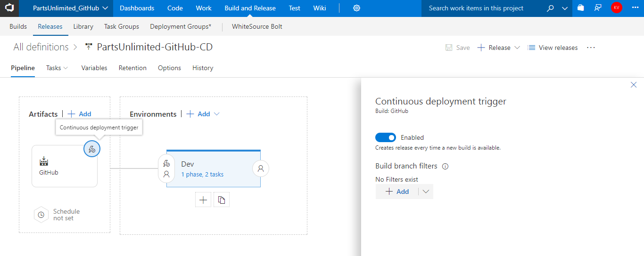Go to the Library tab
644x256 pixels.
point(83,26)
